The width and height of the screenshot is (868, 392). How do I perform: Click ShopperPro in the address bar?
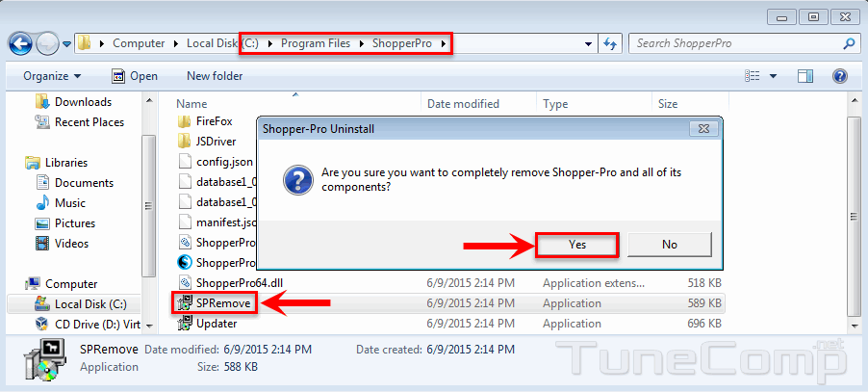[x=402, y=43]
